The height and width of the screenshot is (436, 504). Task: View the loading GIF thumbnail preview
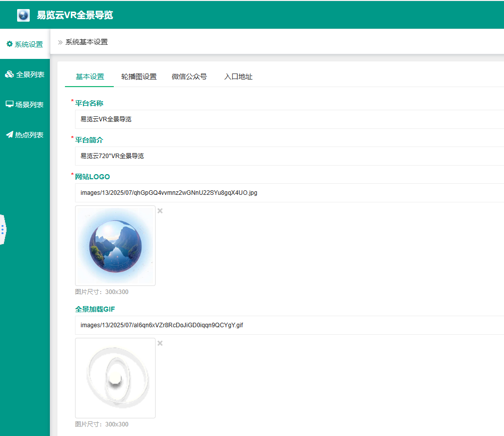115,378
